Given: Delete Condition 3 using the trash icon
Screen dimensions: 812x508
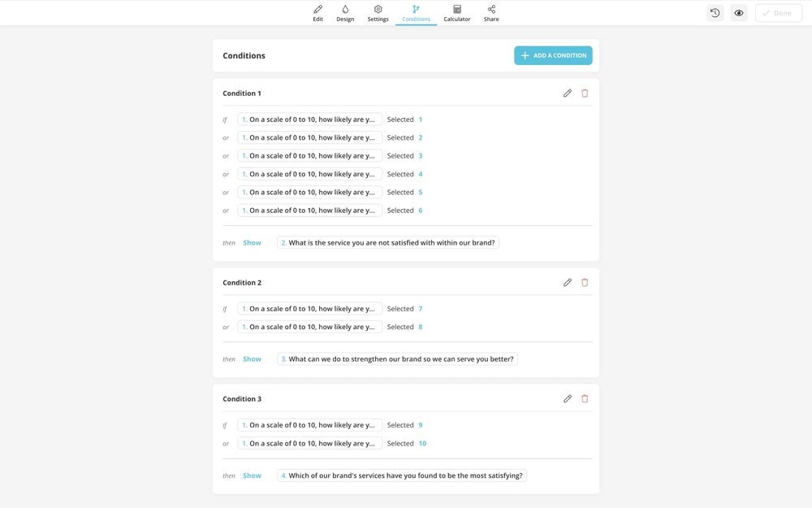Looking at the screenshot, I should [x=585, y=399].
